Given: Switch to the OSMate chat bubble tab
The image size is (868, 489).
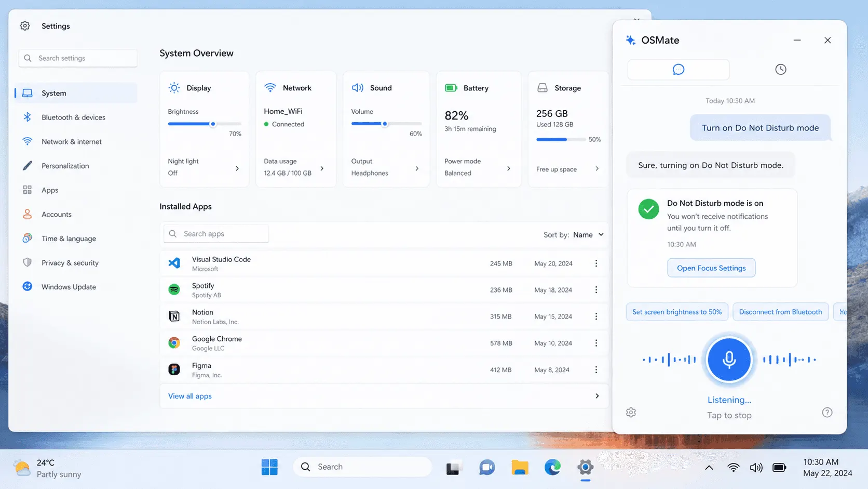Looking at the screenshot, I should 678,70.
